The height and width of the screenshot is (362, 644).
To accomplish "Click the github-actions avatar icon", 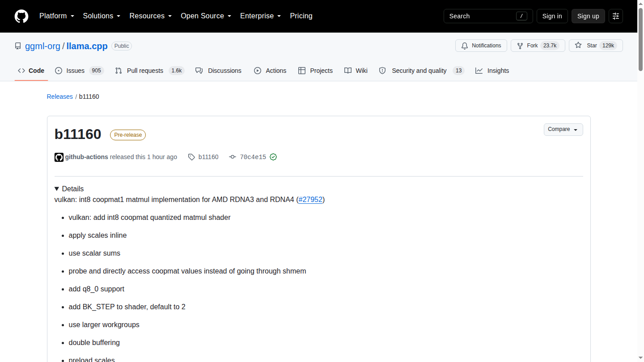I will click(x=59, y=157).
